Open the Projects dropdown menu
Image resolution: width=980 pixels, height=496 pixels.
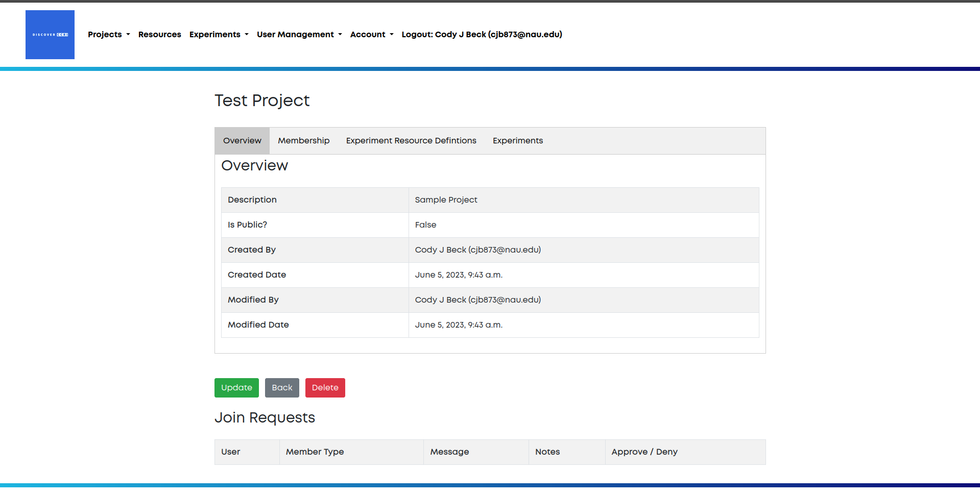[x=109, y=35]
